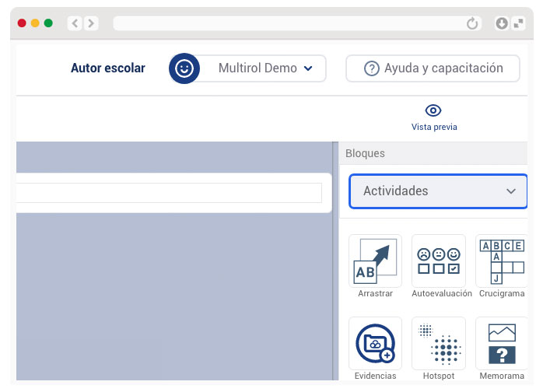Click the smiley face profile avatar
This screenshot has height=392, width=543.
pos(184,68)
